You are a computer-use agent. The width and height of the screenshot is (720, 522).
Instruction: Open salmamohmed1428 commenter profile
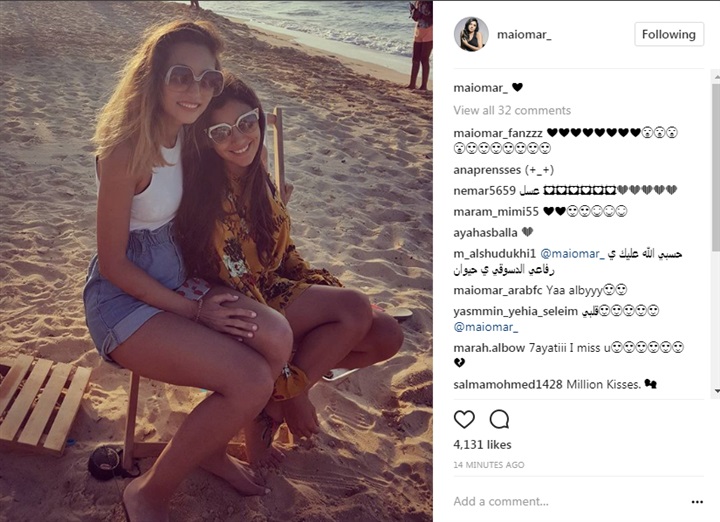pyautogui.click(x=508, y=384)
